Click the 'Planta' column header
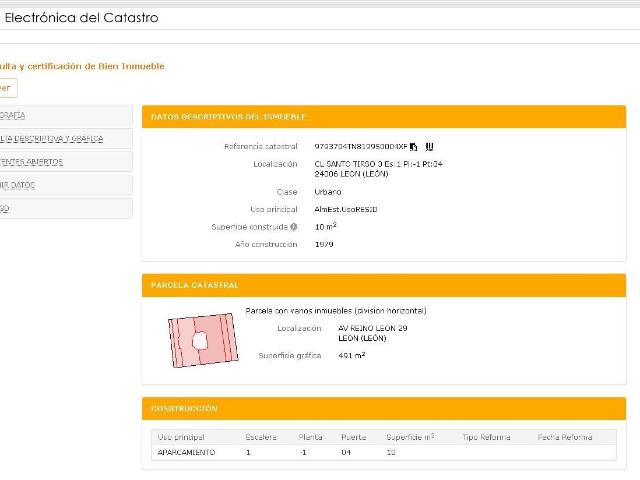This screenshot has width=640, height=480. tap(310, 437)
